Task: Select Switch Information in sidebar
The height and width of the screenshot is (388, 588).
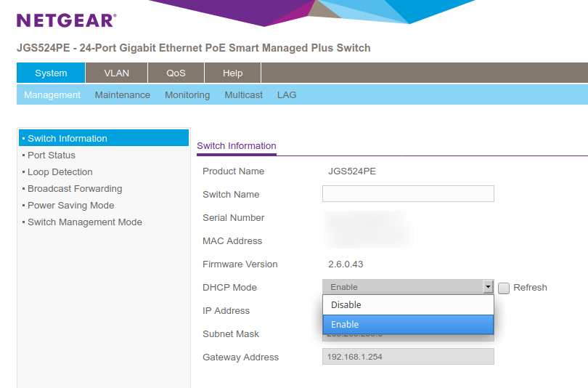Action: pyautogui.click(x=104, y=138)
